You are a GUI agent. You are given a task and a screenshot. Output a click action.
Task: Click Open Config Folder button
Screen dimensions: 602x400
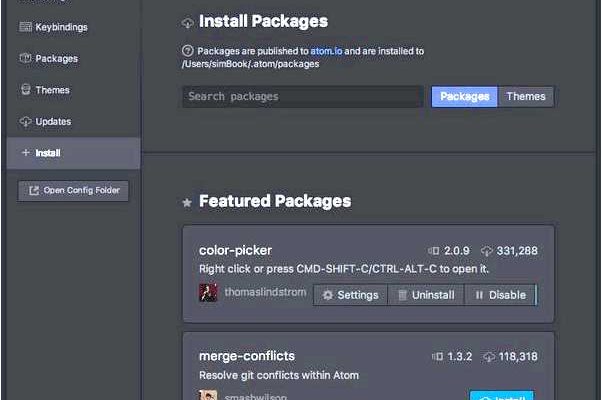73,190
